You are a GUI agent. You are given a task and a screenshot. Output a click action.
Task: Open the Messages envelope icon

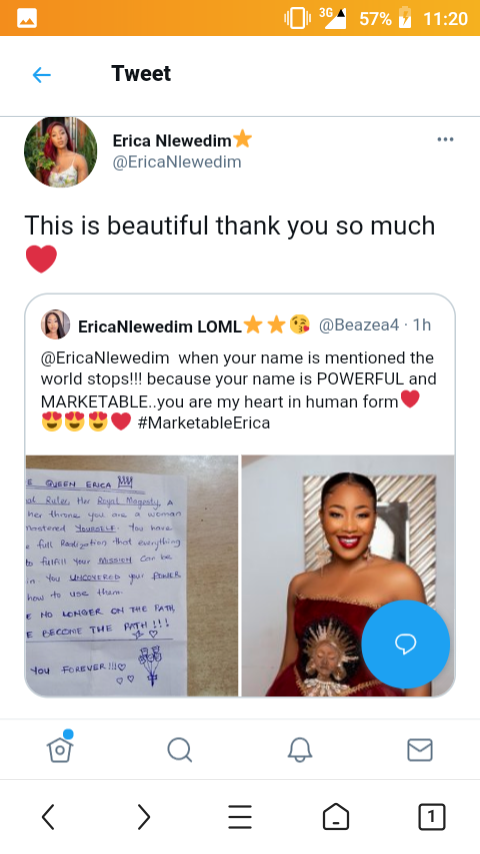tap(420, 750)
